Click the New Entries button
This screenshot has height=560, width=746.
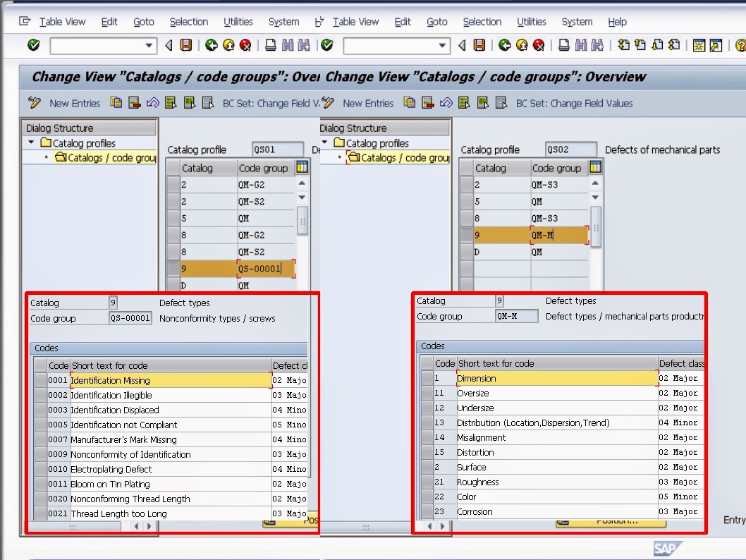pyautogui.click(x=75, y=103)
